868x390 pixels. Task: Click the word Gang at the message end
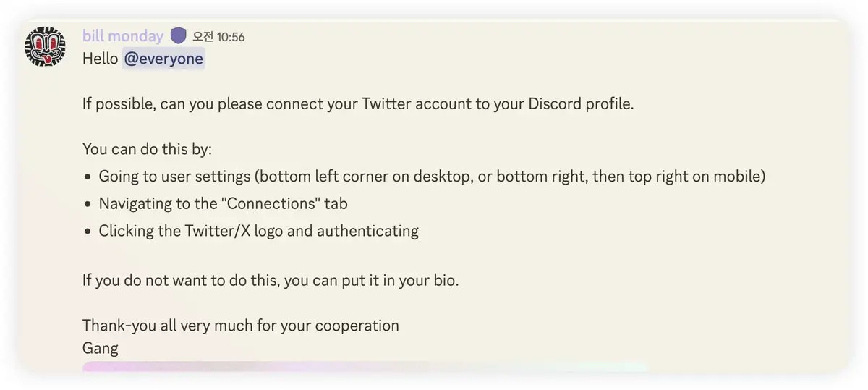tap(100, 348)
